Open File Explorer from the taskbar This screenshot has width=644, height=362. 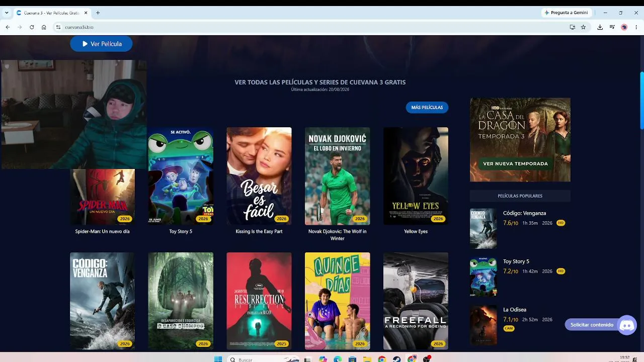[367, 359]
